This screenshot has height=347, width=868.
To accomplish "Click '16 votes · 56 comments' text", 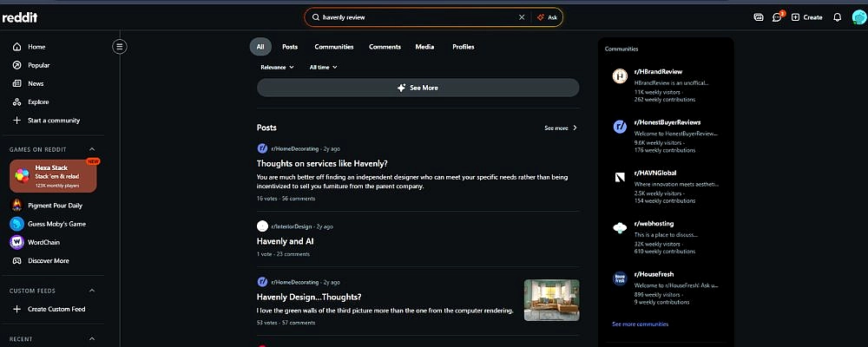I will 286,198.
